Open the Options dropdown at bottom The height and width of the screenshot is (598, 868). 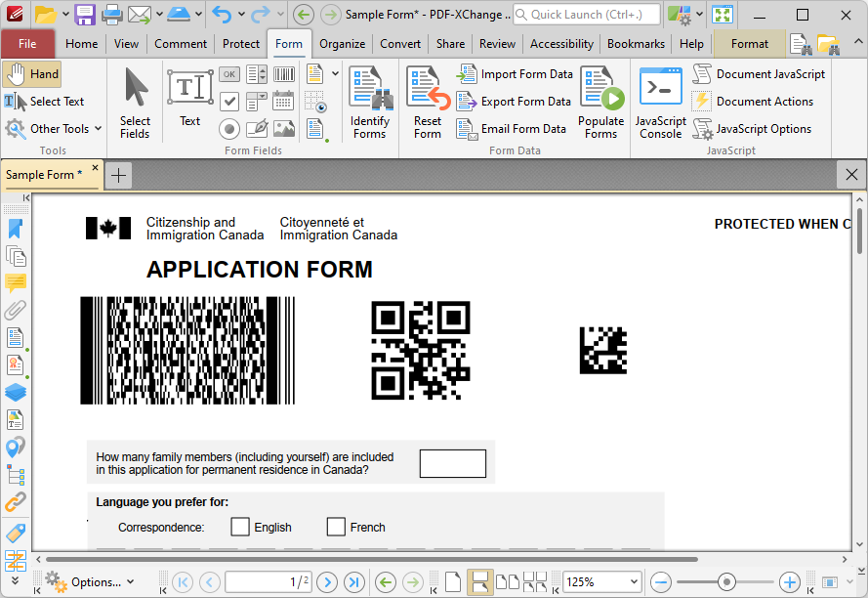[90, 582]
